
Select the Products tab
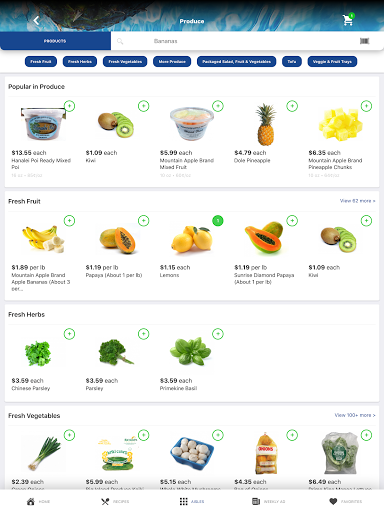(x=55, y=41)
